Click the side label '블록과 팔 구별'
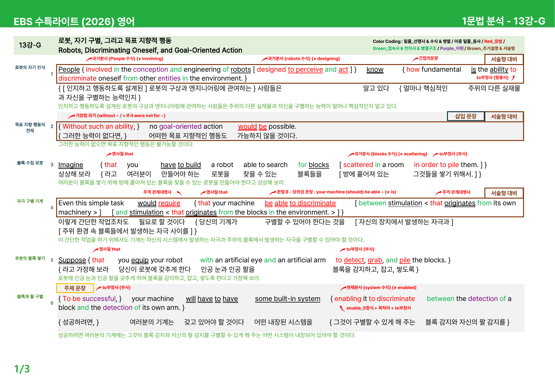This screenshot has width=555, height=392. click(x=30, y=296)
